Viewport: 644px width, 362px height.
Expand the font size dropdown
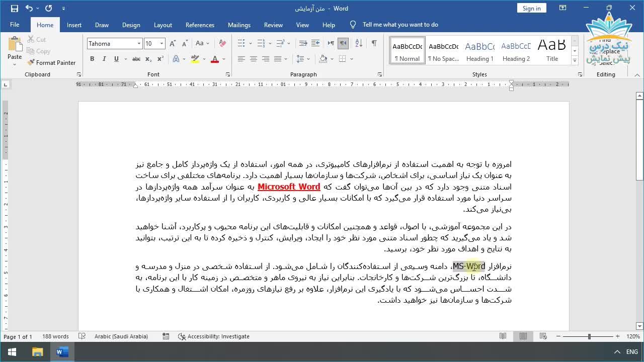click(162, 44)
